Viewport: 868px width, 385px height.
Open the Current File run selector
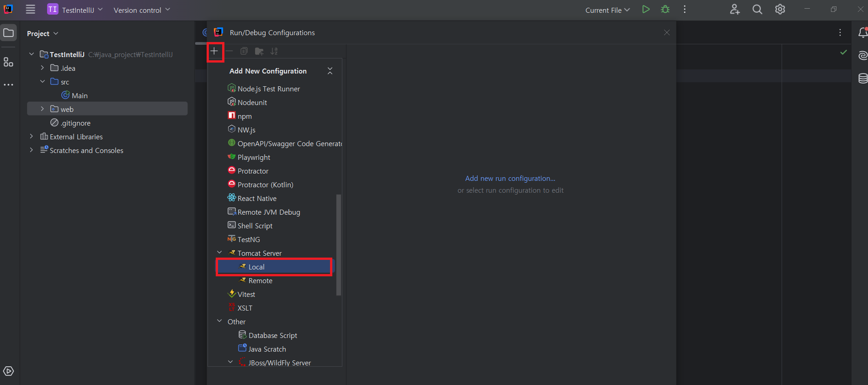[x=607, y=10]
